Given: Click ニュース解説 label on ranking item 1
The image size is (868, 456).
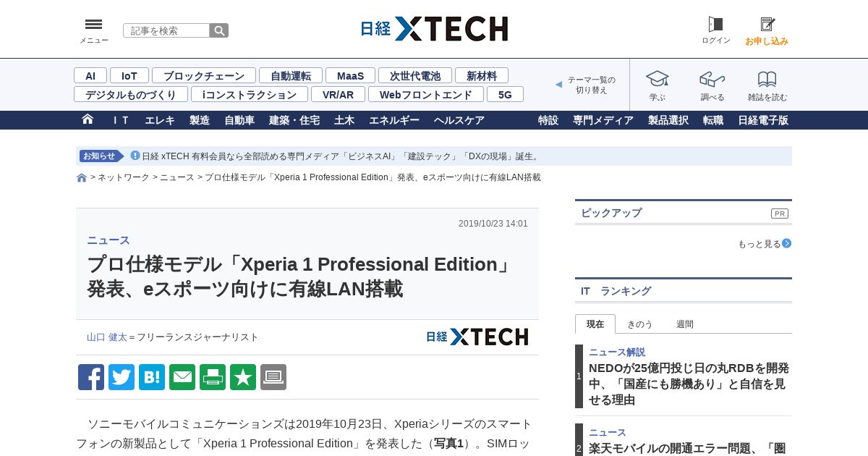Looking at the screenshot, I should [617, 352].
